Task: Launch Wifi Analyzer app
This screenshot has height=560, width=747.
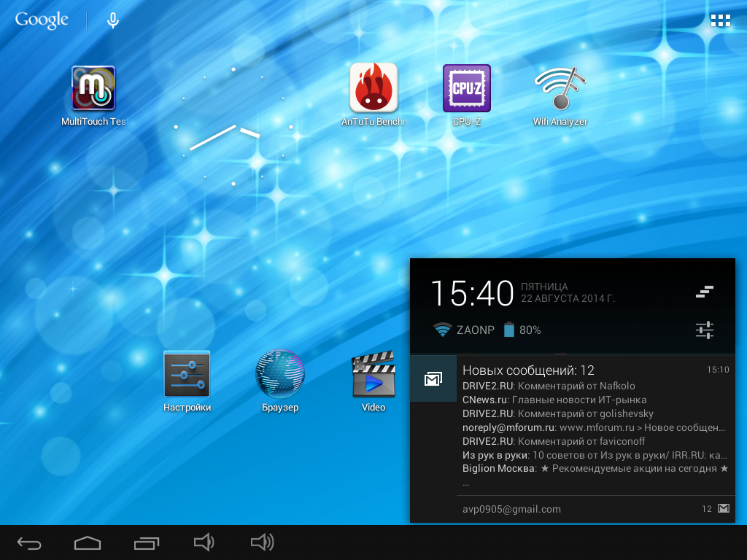Action: click(x=560, y=88)
